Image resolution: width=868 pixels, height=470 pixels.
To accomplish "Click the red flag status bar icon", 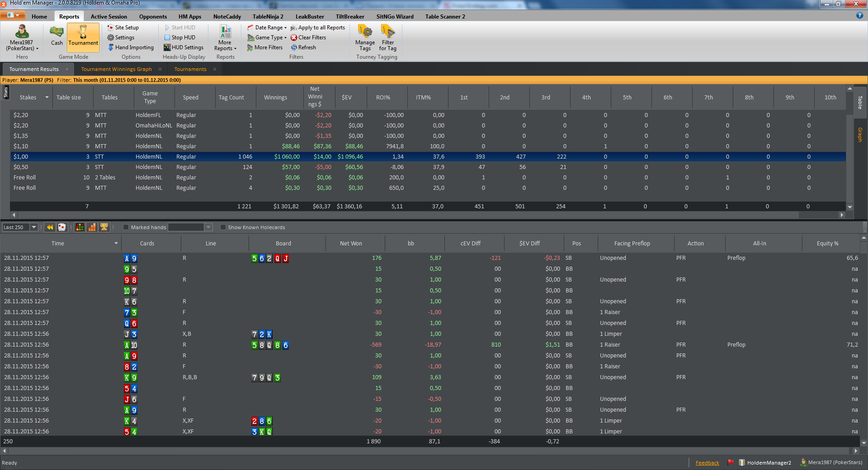I will (730, 462).
